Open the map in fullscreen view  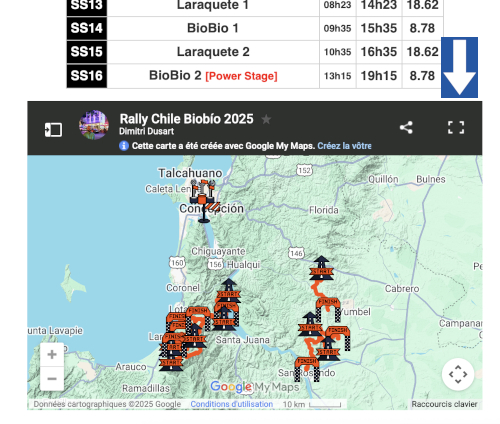pyautogui.click(x=456, y=127)
